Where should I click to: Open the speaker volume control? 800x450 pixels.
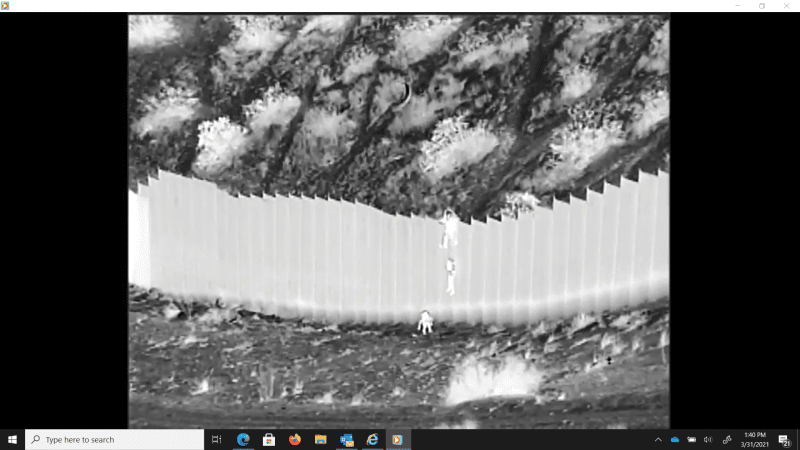pos(708,439)
